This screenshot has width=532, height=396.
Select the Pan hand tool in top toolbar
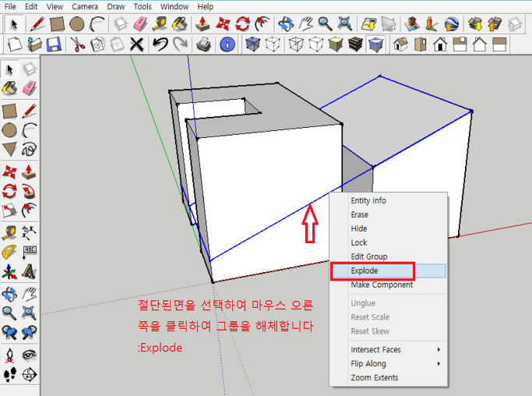305,24
